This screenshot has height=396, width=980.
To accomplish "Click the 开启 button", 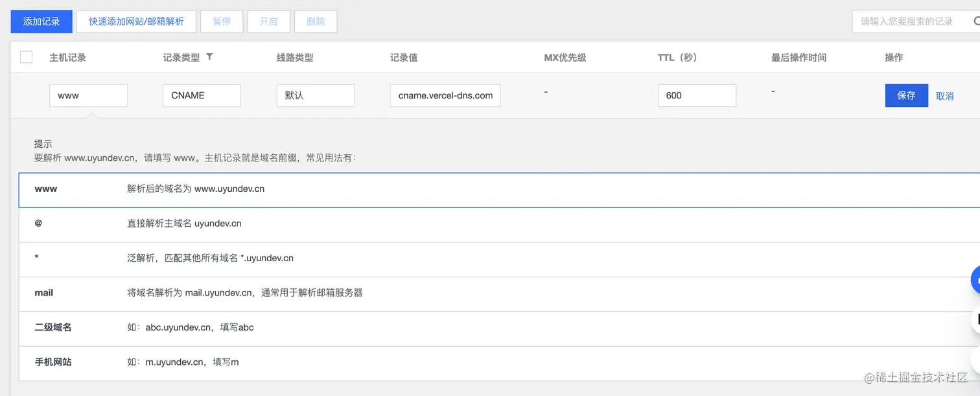I will (268, 21).
